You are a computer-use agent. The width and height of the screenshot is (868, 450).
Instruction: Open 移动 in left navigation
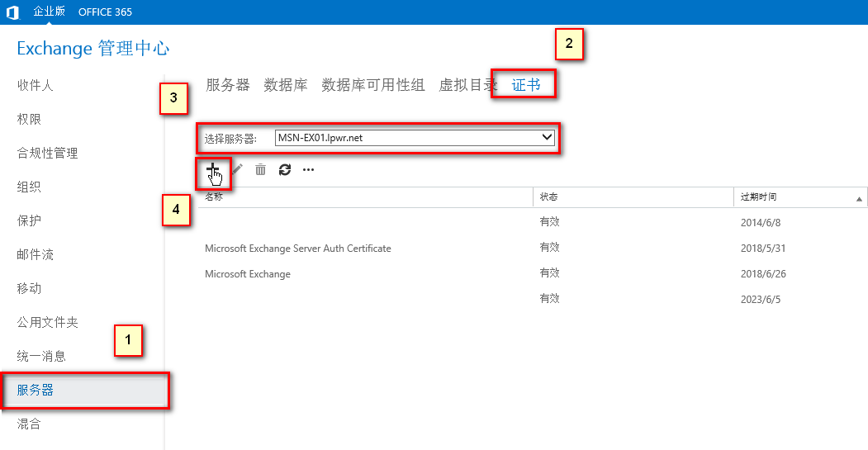click(x=29, y=288)
